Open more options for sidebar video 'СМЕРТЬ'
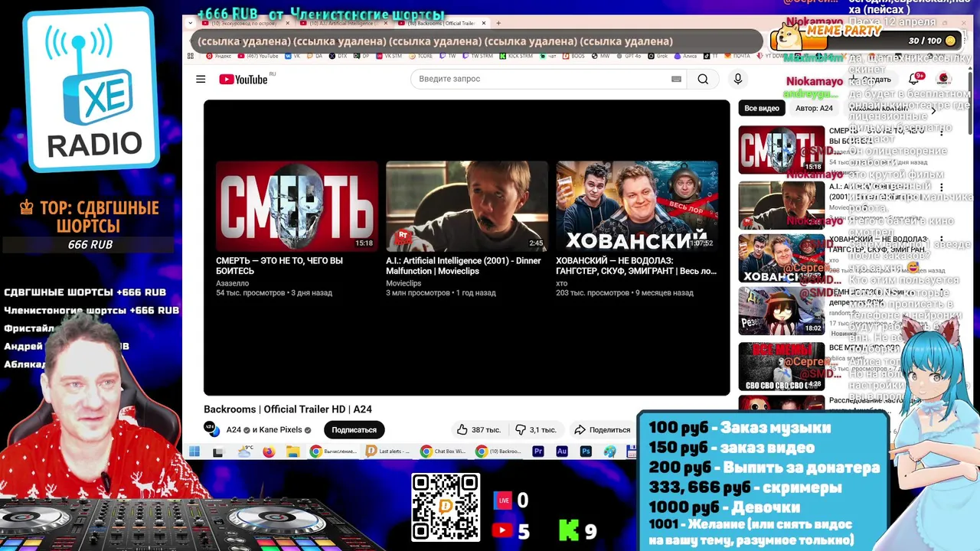Viewport: 980px width, 551px height. (942, 132)
